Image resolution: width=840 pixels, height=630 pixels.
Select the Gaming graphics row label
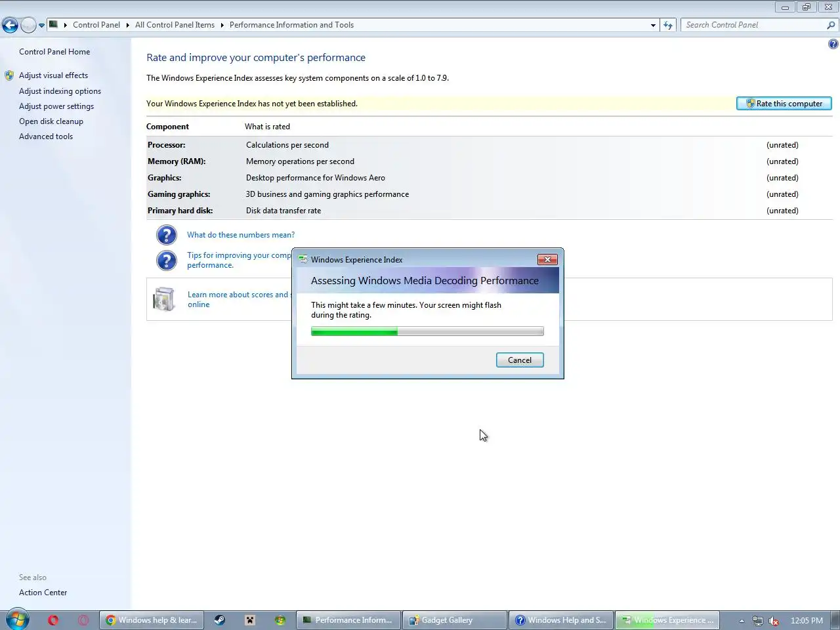[178, 194]
